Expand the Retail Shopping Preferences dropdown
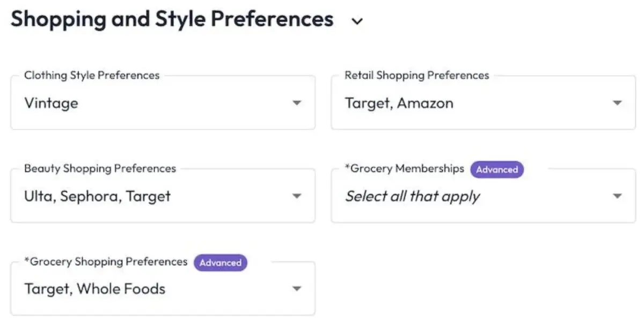Image resolution: width=644 pixels, height=322 pixels. 616,103
